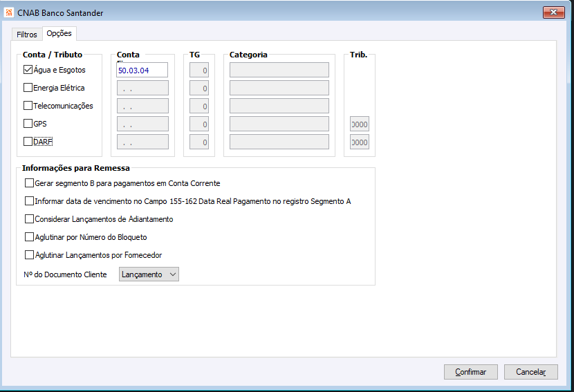Viewport: 574px width, 392px height.
Task: Enable Aglutinar por Número do Bloqueto
Action: tap(29, 237)
